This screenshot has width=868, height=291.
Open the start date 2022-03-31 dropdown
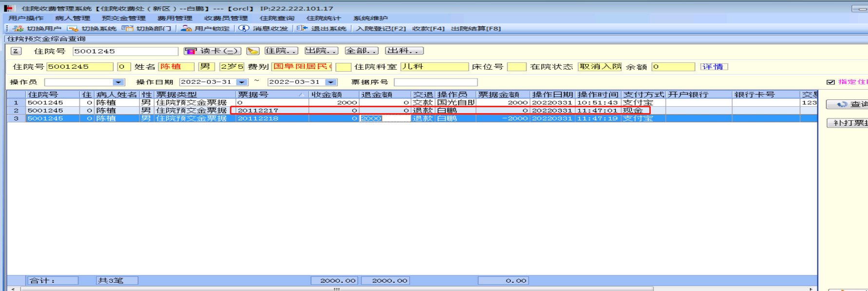242,82
